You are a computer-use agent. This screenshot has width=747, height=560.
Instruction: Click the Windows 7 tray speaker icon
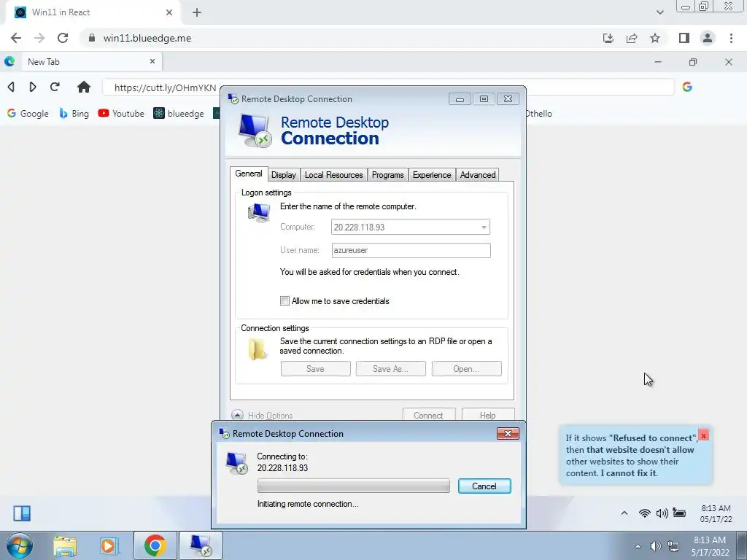pyautogui.click(x=655, y=546)
